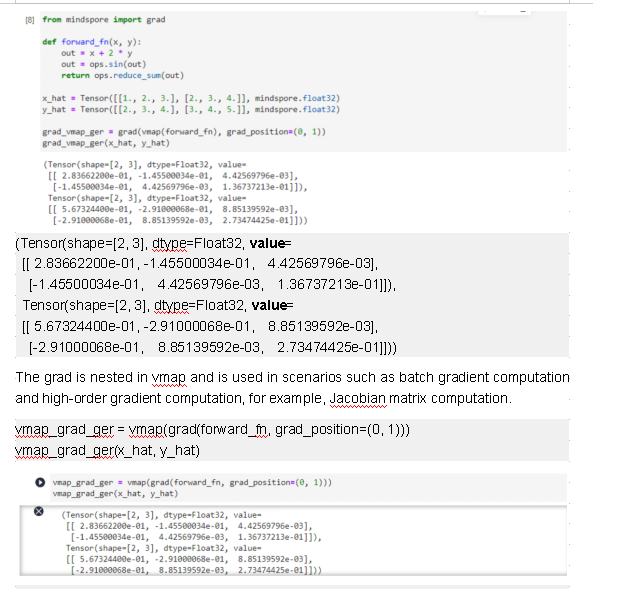Click the 'return ops.reduce_sum(out)' code line
This screenshot has width=623, height=589.
122,75
